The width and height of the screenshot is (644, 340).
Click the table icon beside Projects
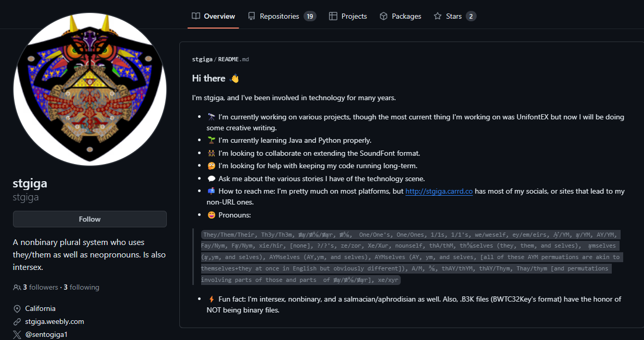(x=333, y=16)
